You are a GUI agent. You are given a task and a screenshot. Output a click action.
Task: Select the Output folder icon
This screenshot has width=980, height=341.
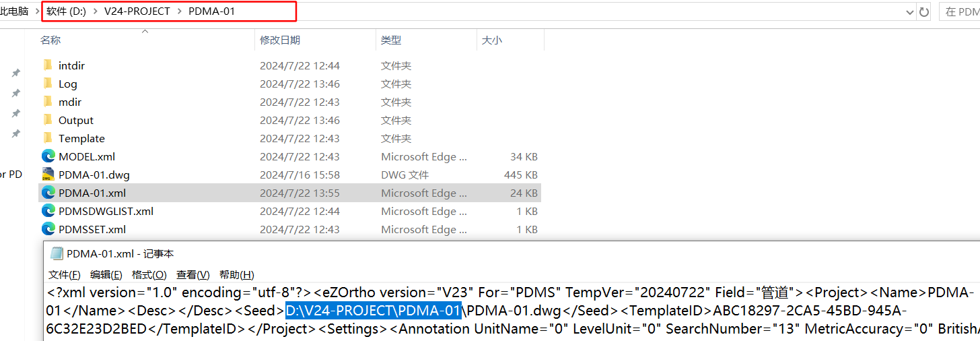pyautogui.click(x=47, y=120)
